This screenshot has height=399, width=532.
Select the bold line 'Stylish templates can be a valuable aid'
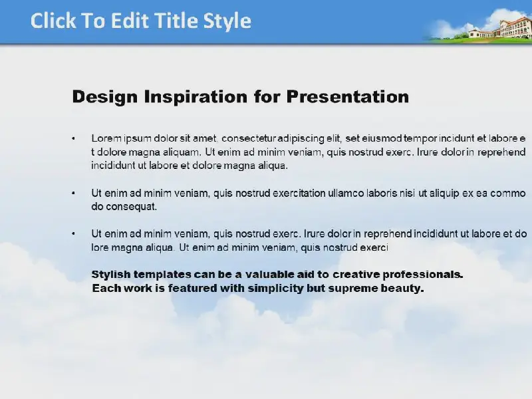click(277, 274)
